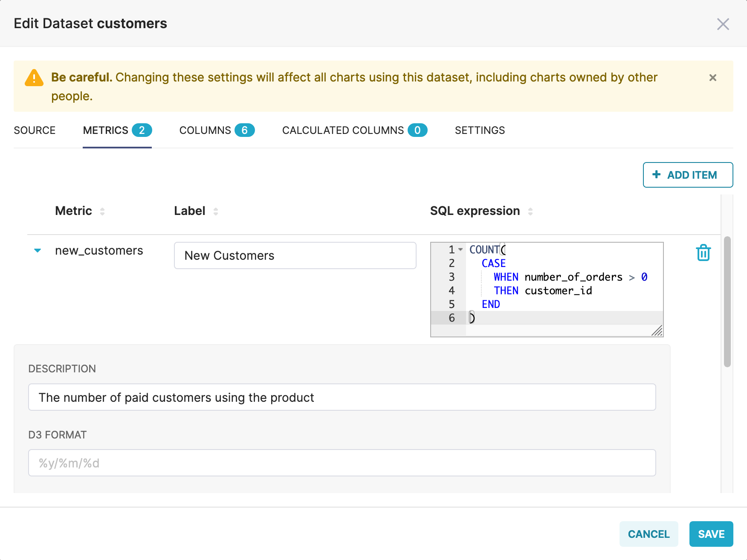Edit the New Customers label field
Viewport: 747px width, 560px height.
click(295, 255)
